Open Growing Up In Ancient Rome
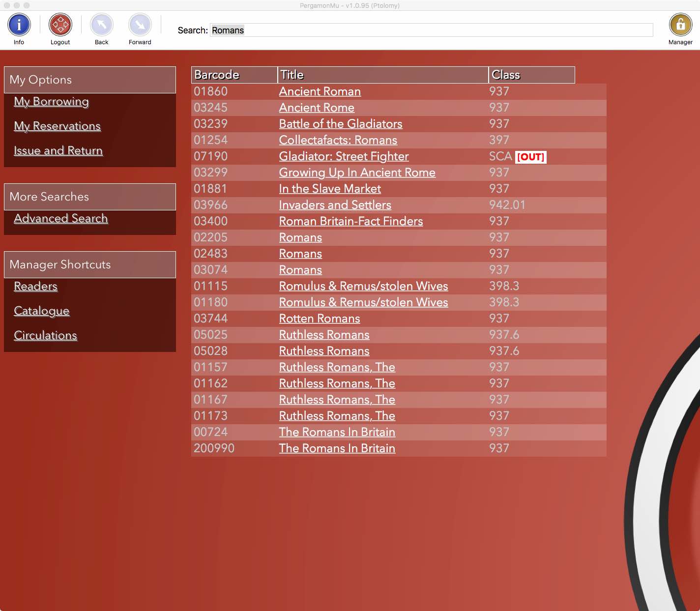700x611 pixels. click(357, 173)
